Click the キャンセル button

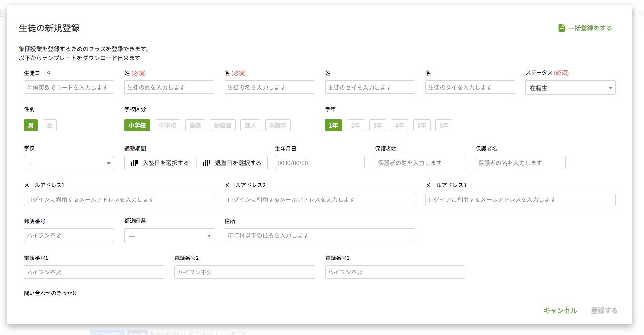560,311
